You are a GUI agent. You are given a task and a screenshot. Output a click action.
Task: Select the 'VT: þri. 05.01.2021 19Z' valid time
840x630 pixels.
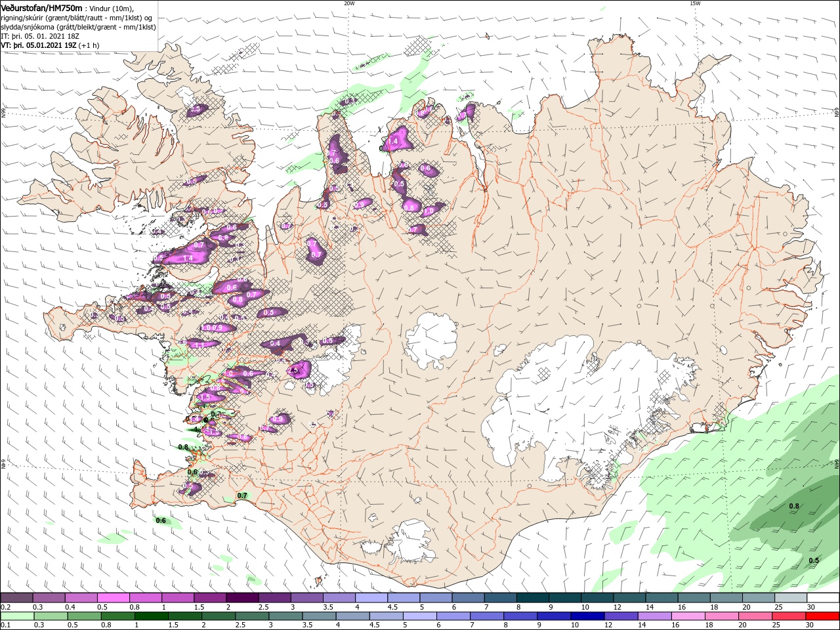pos(39,45)
